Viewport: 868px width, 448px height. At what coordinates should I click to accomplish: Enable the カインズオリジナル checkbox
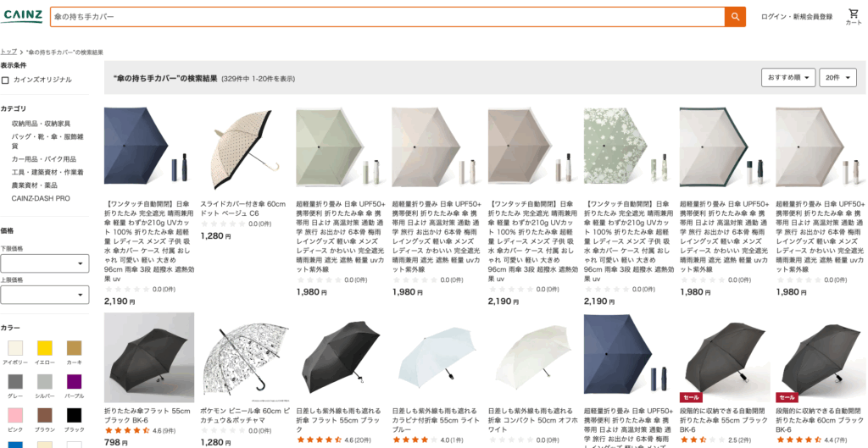(5, 80)
